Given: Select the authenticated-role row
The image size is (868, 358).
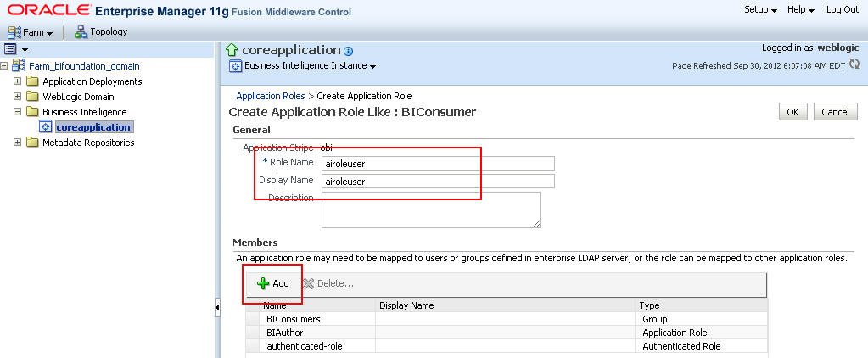Looking at the screenshot, I should (507, 346).
